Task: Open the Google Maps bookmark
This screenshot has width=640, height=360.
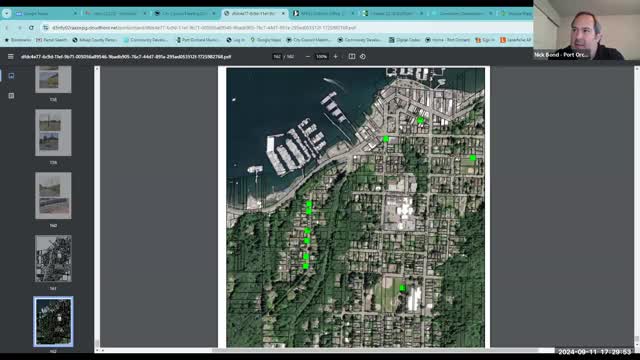Action: click(x=266, y=40)
